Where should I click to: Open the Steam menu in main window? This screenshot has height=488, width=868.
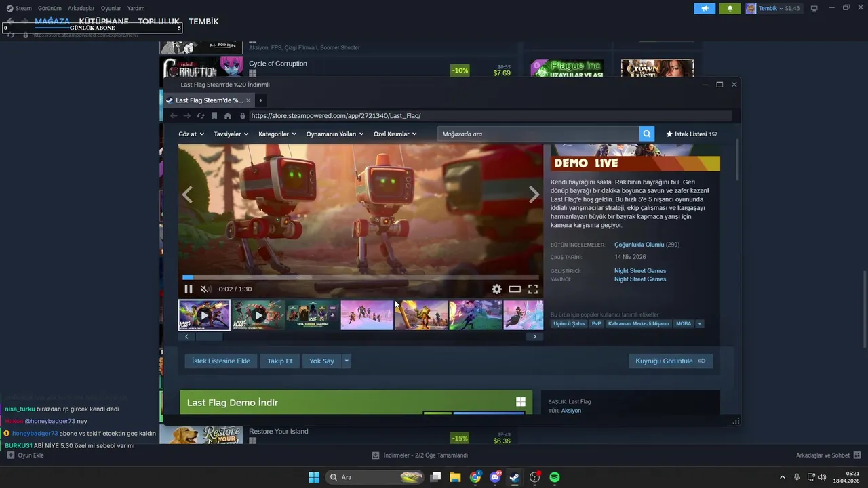(19, 8)
